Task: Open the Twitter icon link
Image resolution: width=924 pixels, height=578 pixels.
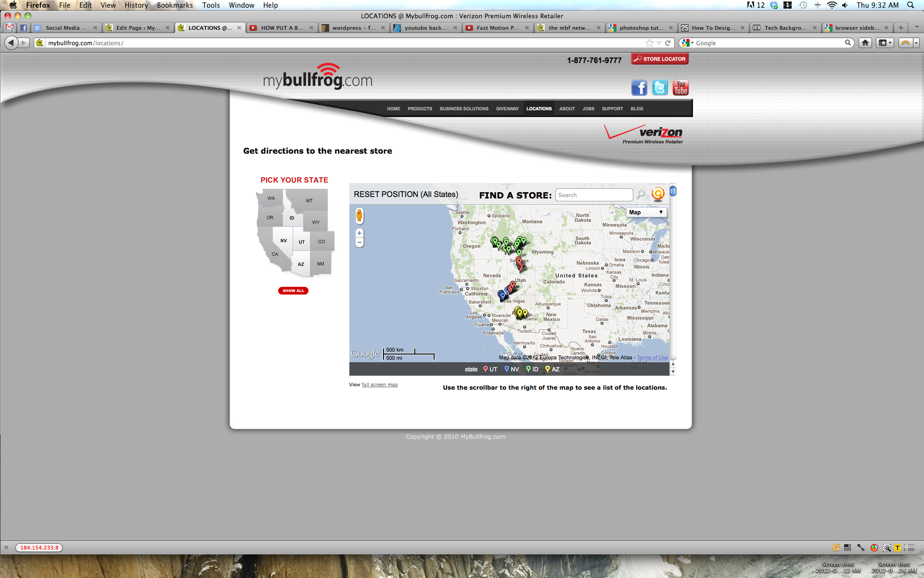Action: click(660, 88)
